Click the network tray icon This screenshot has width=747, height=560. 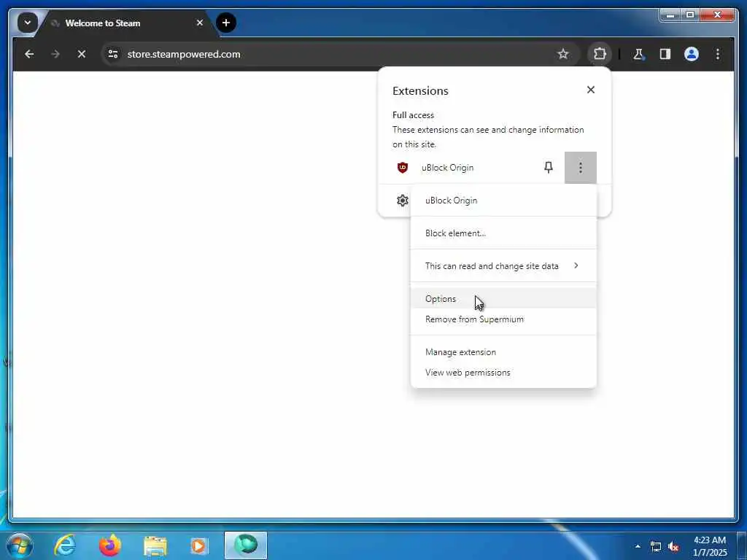(x=656, y=547)
